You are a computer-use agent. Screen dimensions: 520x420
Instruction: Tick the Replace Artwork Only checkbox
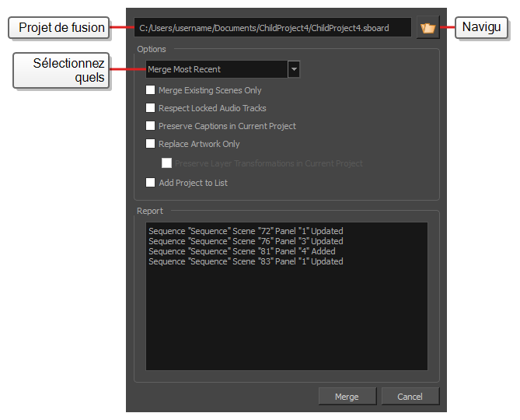tap(151, 144)
